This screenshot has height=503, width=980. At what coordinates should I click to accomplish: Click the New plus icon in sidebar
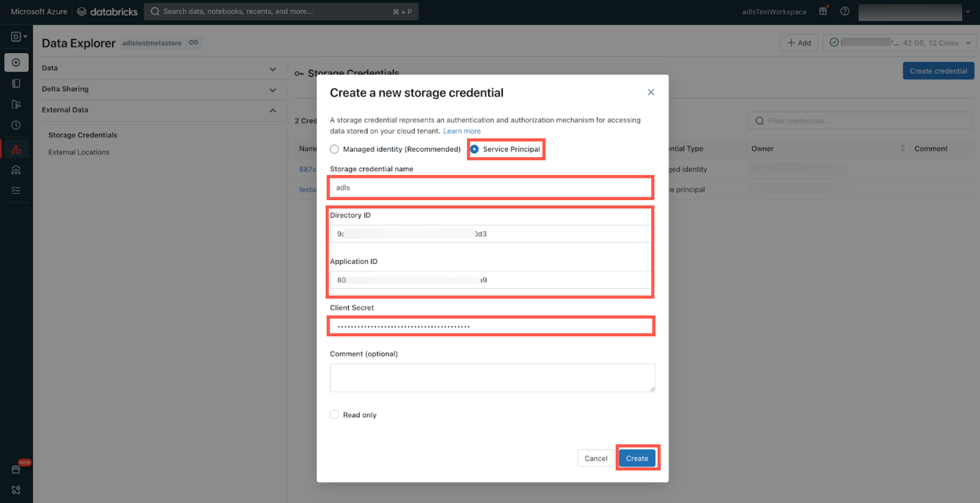point(16,62)
